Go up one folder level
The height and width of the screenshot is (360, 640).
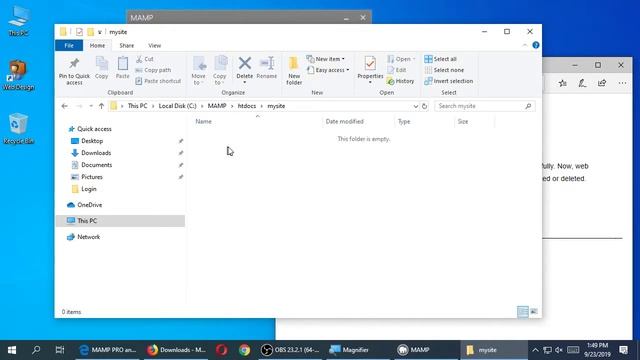click(101, 106)
